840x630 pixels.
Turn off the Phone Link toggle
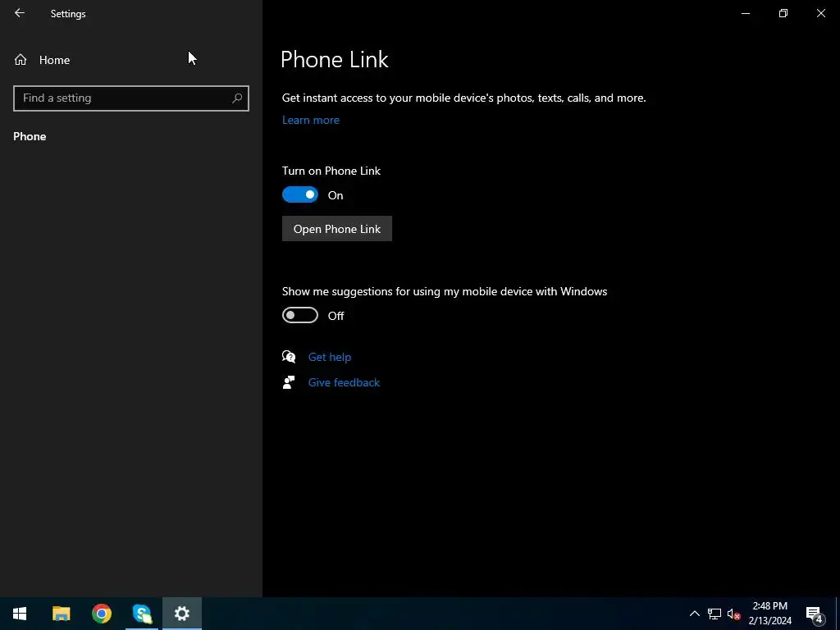tap(300, 194)
